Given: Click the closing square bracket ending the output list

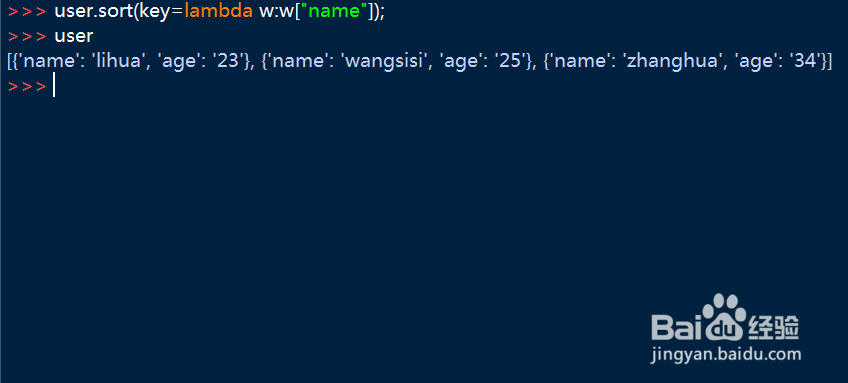Looking at the screenshot, I should click(x=828, y=62).
